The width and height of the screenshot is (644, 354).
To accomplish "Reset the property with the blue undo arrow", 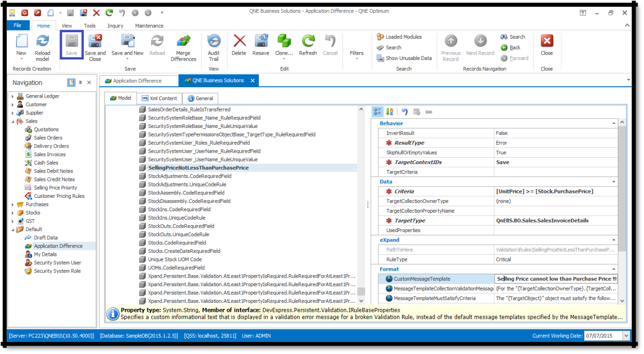I will point(405,112).
